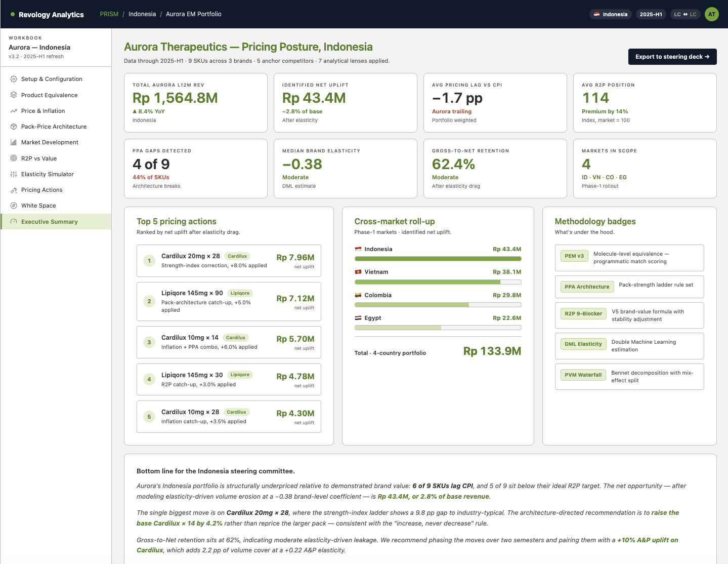The image size is (728, 564).
Task: Click the Pricing Actions gavel icon
Action: coord(14,190)
